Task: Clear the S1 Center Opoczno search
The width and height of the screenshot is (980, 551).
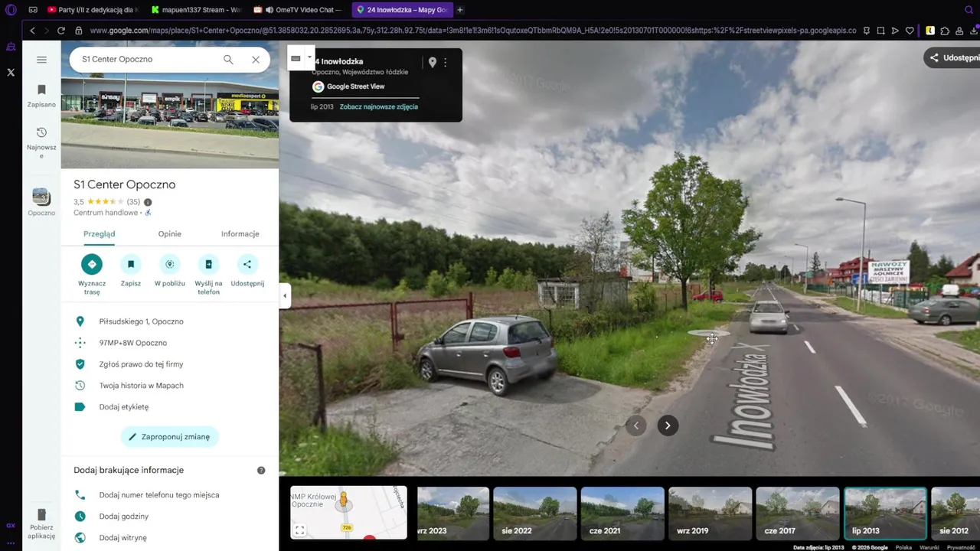Action: pyautogui.click(x=256, y=59)
